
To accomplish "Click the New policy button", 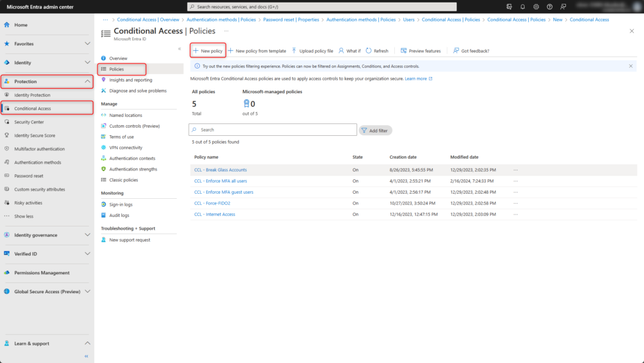I will click(x=208, y=50).
